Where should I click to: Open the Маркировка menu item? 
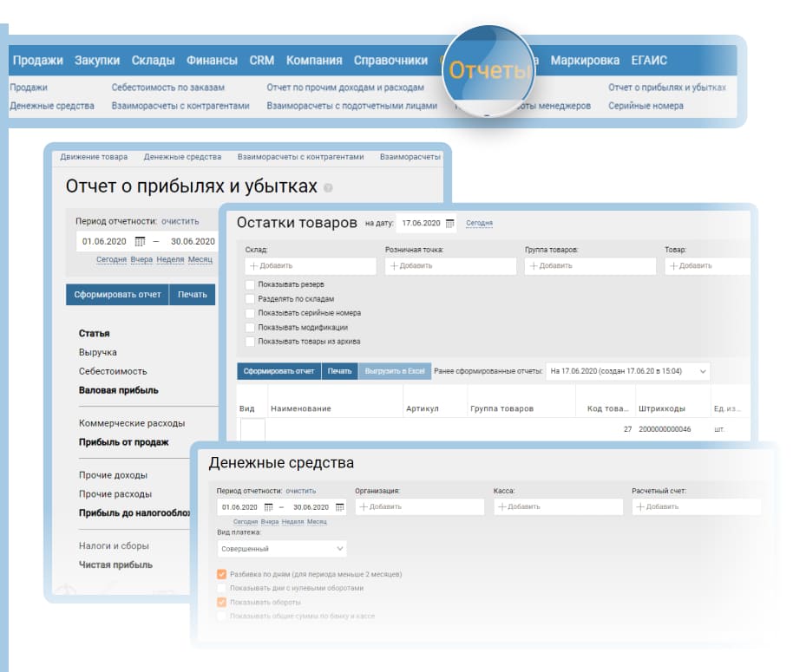tap(585, 61)
